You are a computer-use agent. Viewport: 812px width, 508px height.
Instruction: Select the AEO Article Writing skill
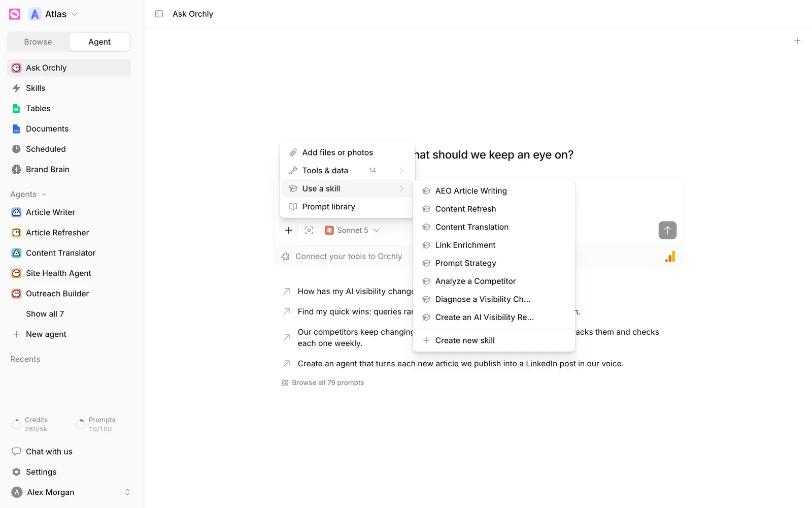(494, 191)
